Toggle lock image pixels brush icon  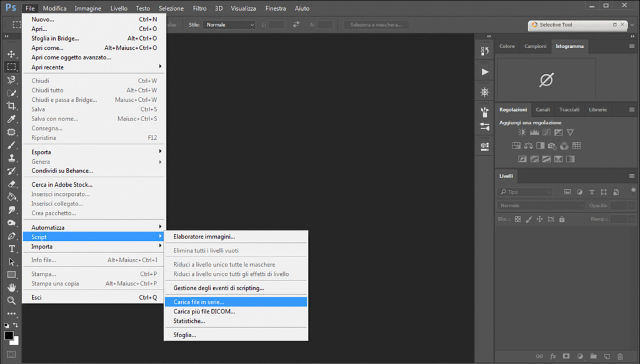pos(529,219)
